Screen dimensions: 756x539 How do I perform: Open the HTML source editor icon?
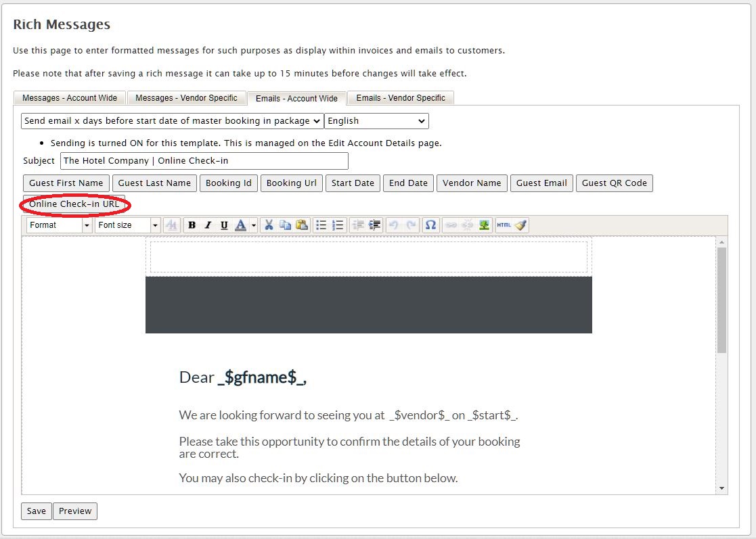point(504,225)
